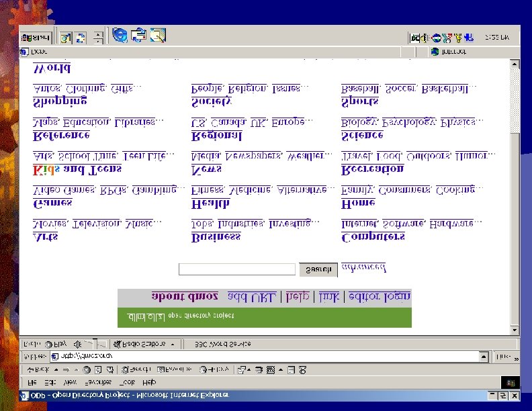Viewport: 532px width, 411px height.
Task: Open the Edit icon dropdown arrow
Action: point(281,370)
